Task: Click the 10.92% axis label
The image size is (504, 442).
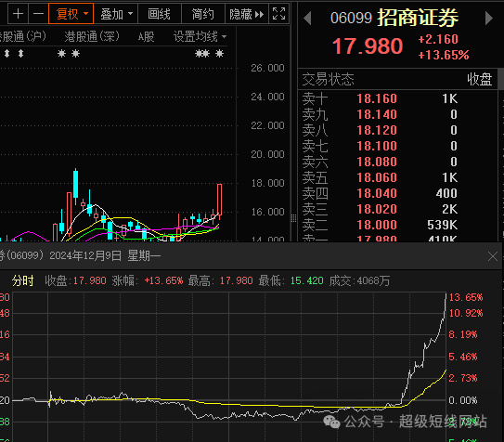Action: pos(466,313)
